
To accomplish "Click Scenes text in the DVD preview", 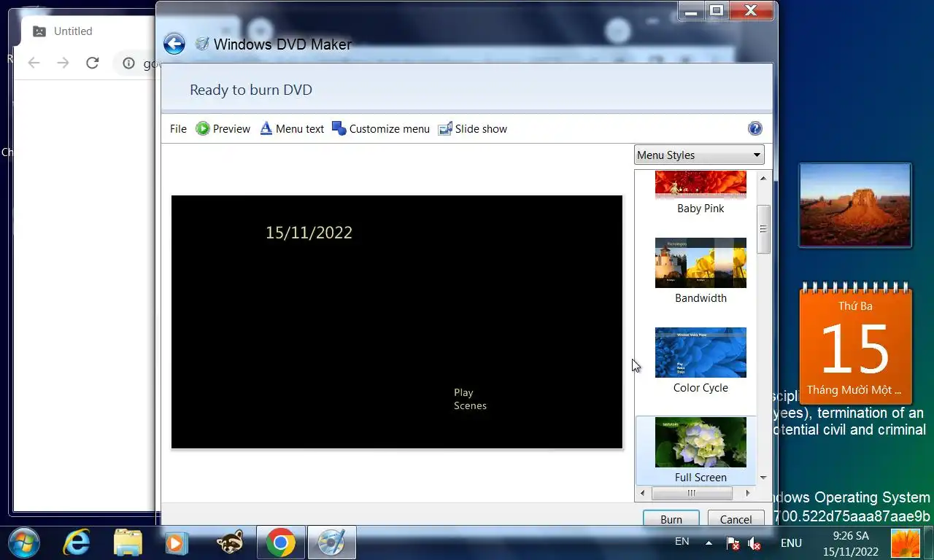I will (x=470, y=405).
